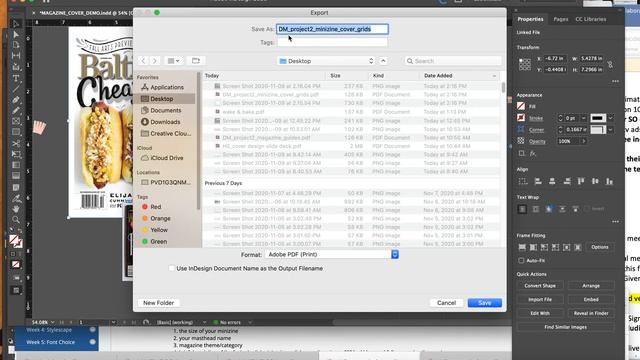
Task: Select the Hand tool
Action: (x=16, y=209)
